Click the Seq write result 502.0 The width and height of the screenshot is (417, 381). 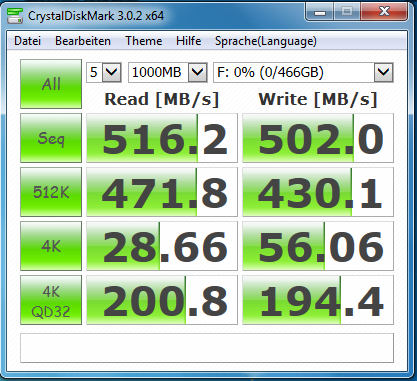tap(318, 138)
